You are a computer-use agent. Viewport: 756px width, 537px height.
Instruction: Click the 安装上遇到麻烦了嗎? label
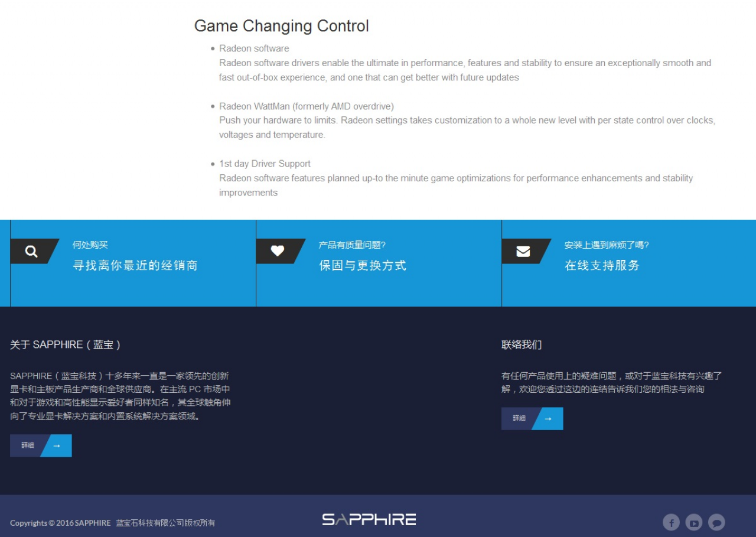point(607,245)
